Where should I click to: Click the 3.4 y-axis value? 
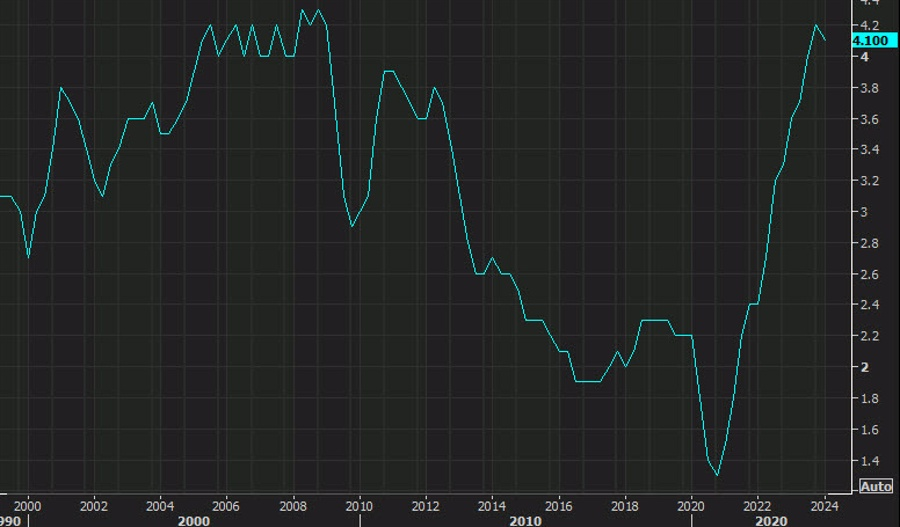pos(868,150)
